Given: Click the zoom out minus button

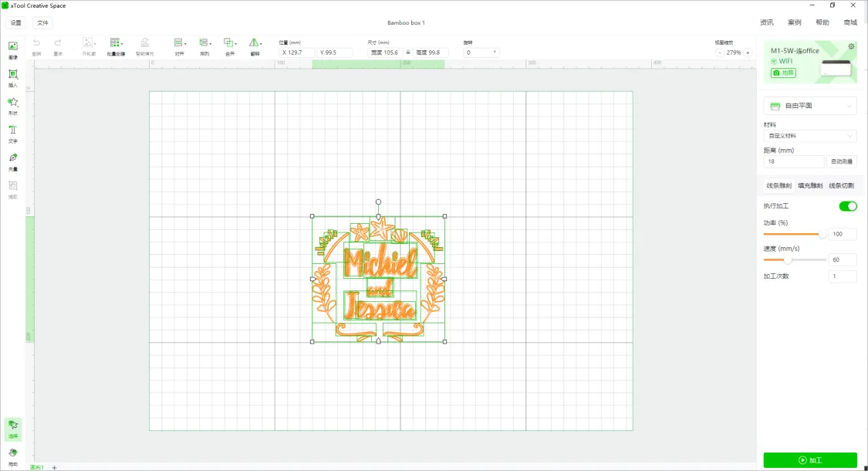Looking at the screenshot, I should [x=720, y=53].
